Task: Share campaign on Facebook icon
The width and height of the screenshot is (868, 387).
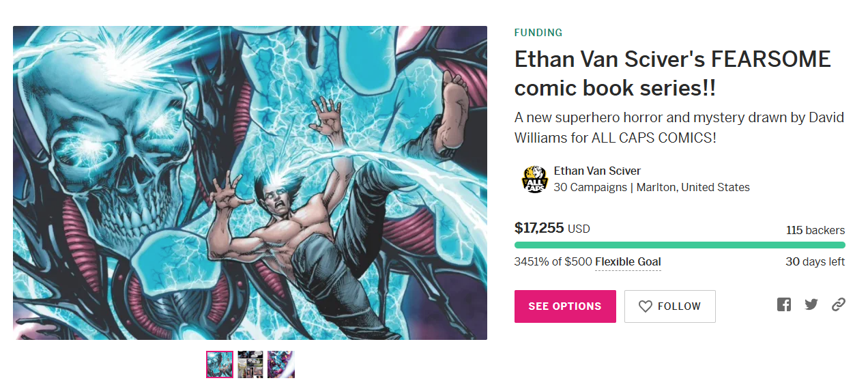Action: click(784, 305)
